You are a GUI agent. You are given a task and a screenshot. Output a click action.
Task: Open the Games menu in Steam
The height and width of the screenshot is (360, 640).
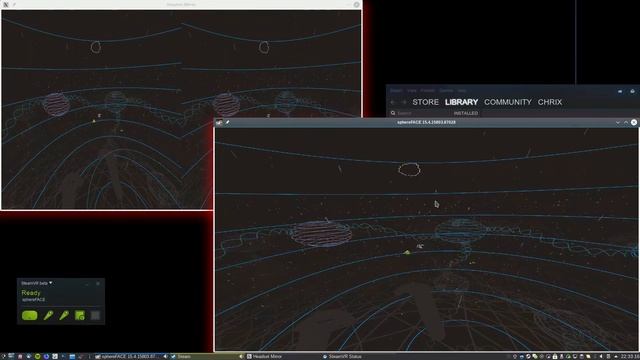[446, 91]
